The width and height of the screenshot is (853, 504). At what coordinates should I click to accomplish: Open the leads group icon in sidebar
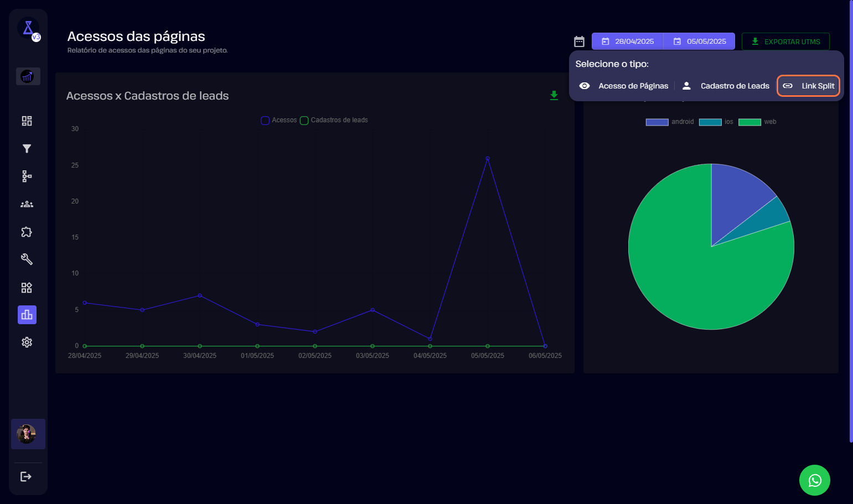tap(27, 204)
